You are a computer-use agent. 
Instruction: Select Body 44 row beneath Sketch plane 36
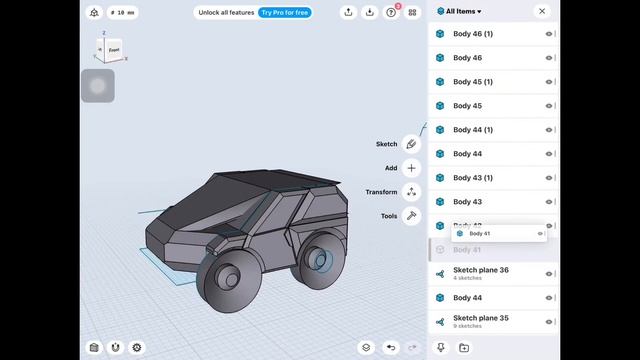pyautogui.click(x=493, y=298)
